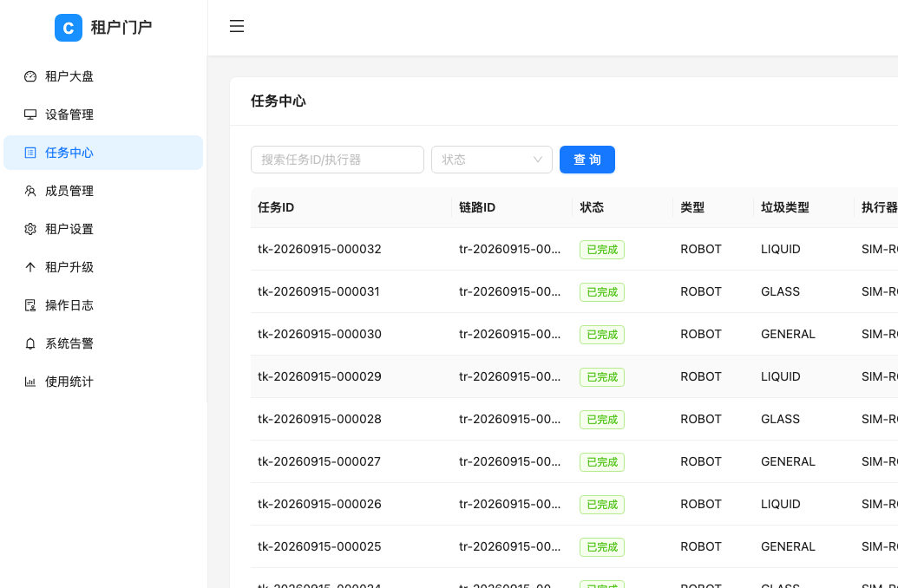The width and height of the screenshot is (898, 588).
Task: Click the 查询 button
Action: pos(587,160)
